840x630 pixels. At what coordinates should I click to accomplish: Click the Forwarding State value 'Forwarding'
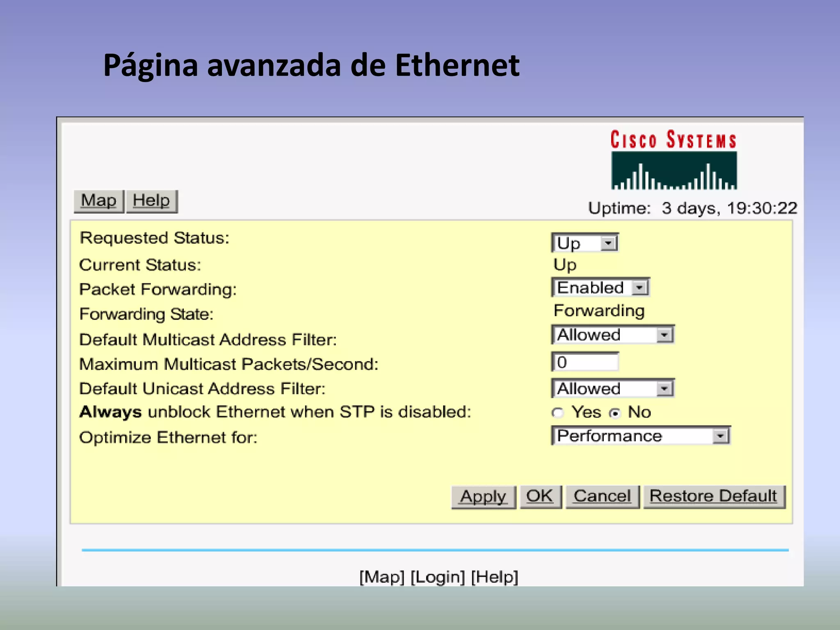tap(599, 311)
